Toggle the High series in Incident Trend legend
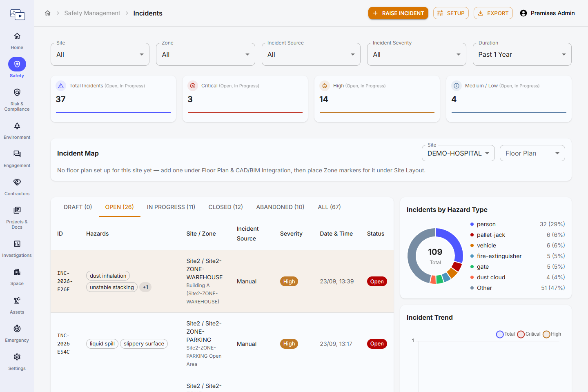 [x=552, y=334]
